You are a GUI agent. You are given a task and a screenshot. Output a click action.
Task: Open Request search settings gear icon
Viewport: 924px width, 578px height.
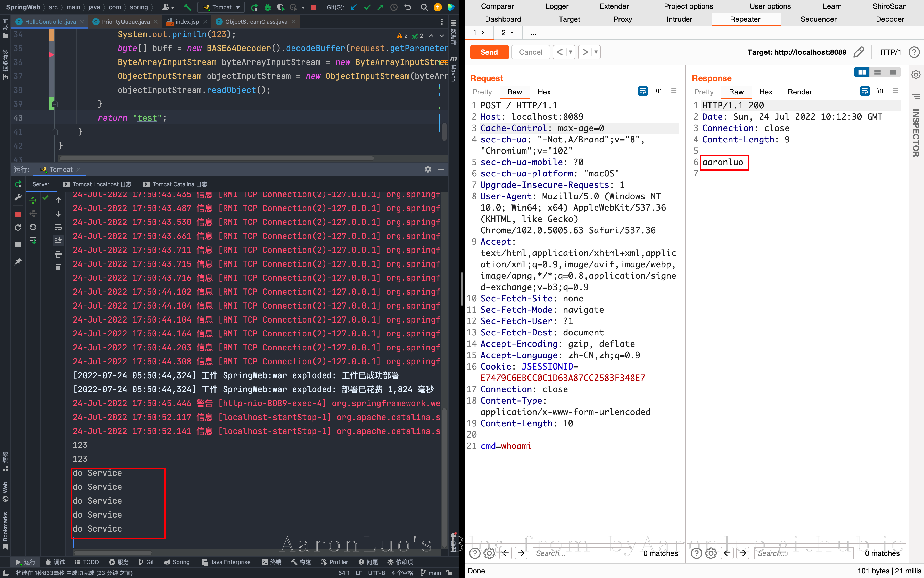pyautogui.click(x=489, y=553)
